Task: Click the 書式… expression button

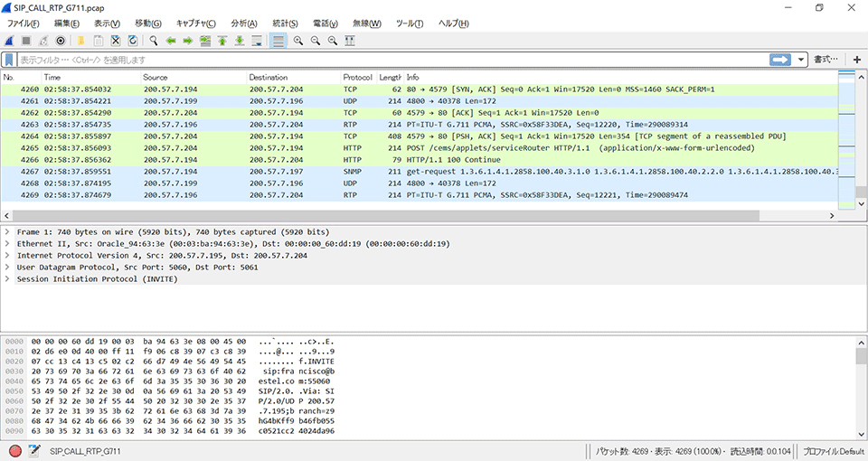Action: [x=826, y=60]
